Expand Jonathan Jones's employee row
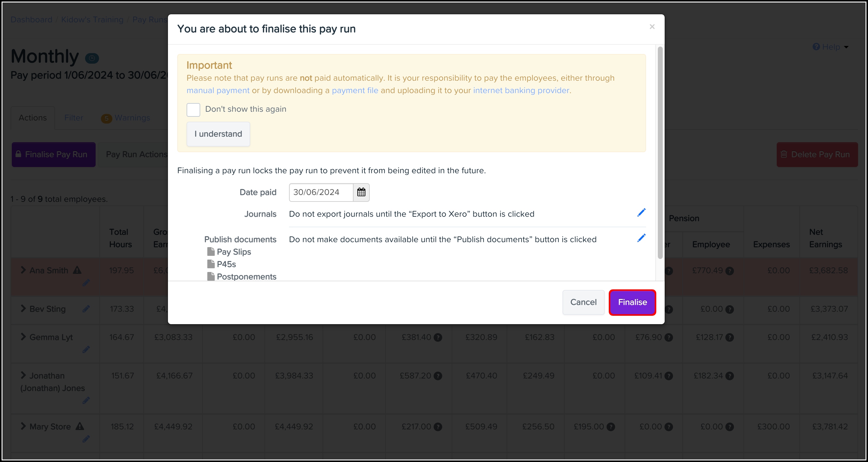 pos(23,375)
